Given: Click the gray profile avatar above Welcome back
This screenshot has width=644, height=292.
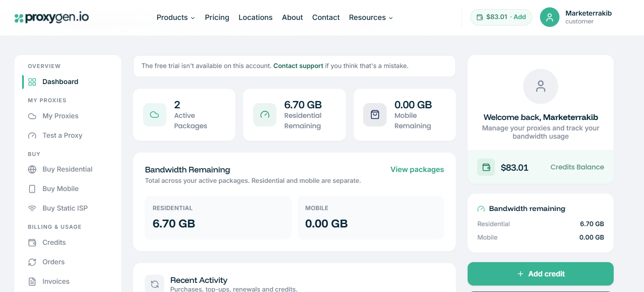Looking at the screenshot, I should point(540,86).
